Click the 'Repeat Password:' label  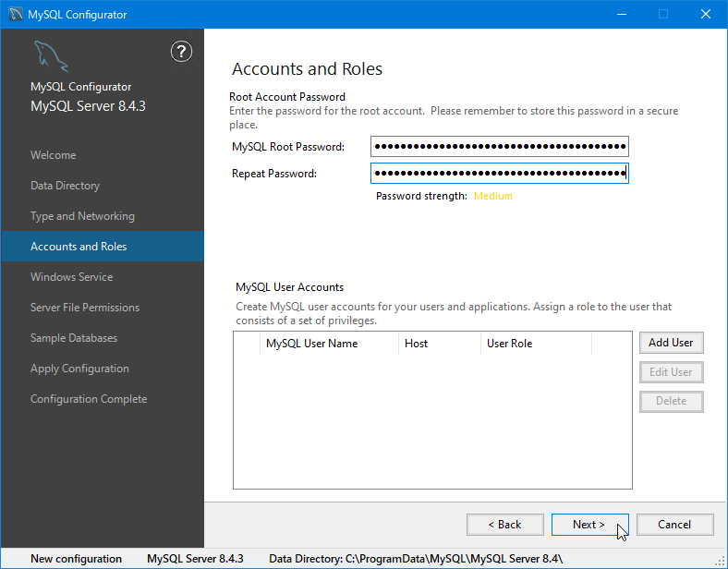point(274,174)
